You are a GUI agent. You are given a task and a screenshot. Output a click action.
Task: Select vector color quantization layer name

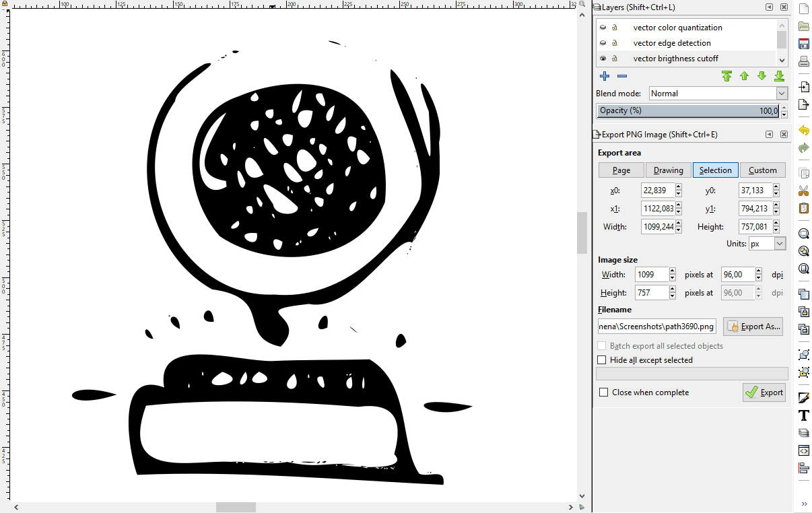pos(677,28)
